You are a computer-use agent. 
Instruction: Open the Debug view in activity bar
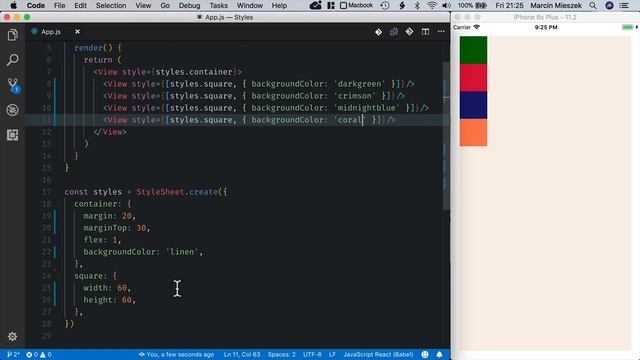click(x=13, y=110)
